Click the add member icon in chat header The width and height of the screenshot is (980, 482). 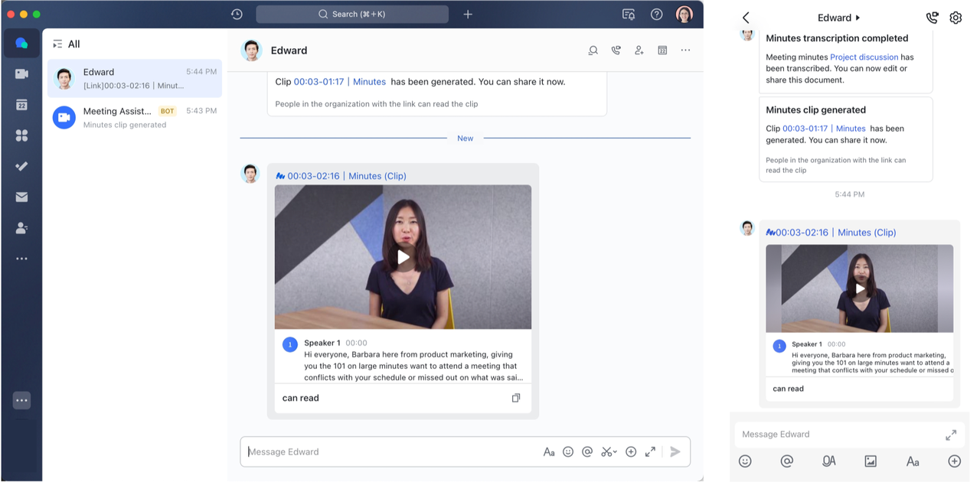coord(639,50)
